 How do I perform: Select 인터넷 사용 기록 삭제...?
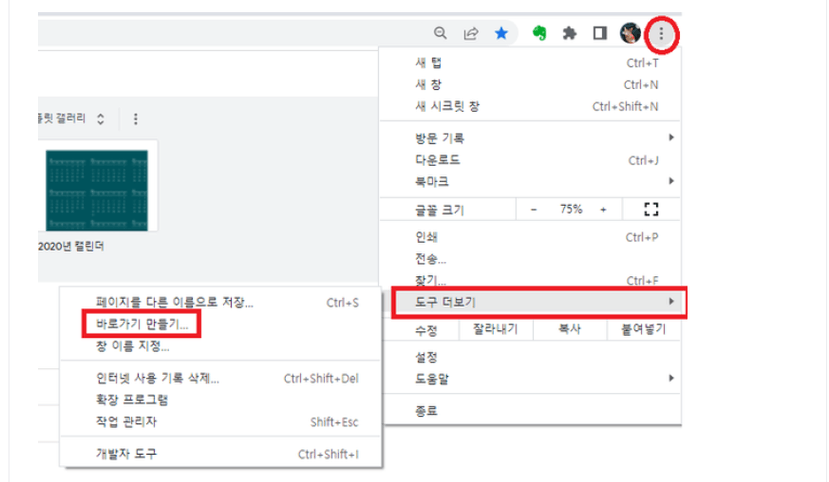coord(220,378)
